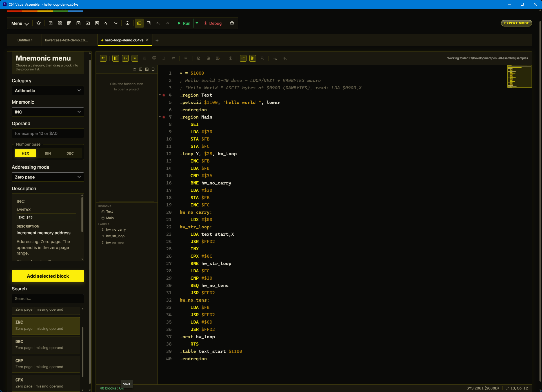Viewport: 542px width, 392px height.
Task: Toggle the highlighted icon left of the magnifier
Action: pyautogui.click(x=253, y=58)
